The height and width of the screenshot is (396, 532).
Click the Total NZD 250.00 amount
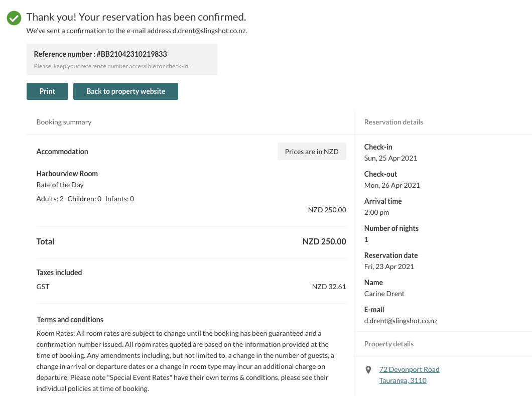(324, 241)
